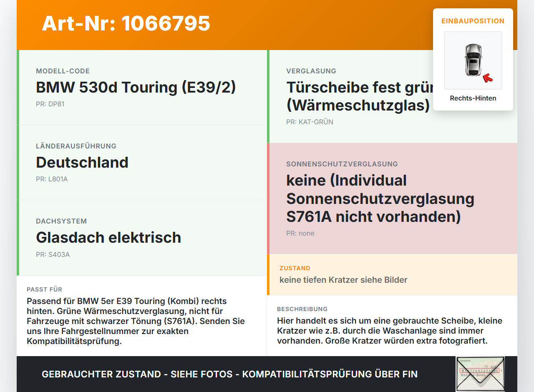Click the ZUSTAND label

295,268
